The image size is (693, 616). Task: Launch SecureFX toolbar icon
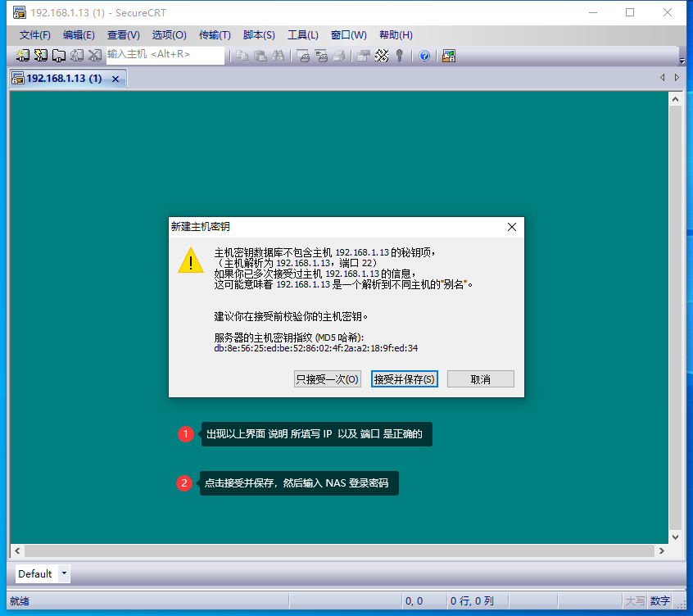click(449, 56)
